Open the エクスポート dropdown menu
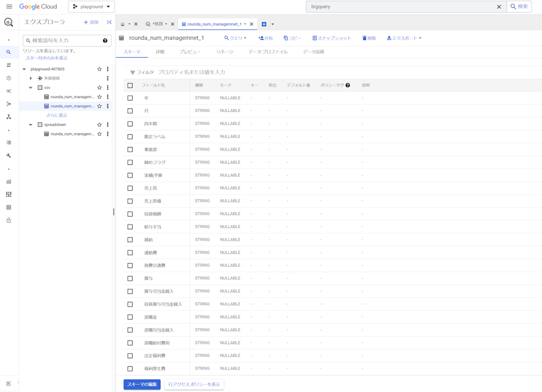Screen dimensions: 542x392 pyautogui.click(x=404, y=38)
